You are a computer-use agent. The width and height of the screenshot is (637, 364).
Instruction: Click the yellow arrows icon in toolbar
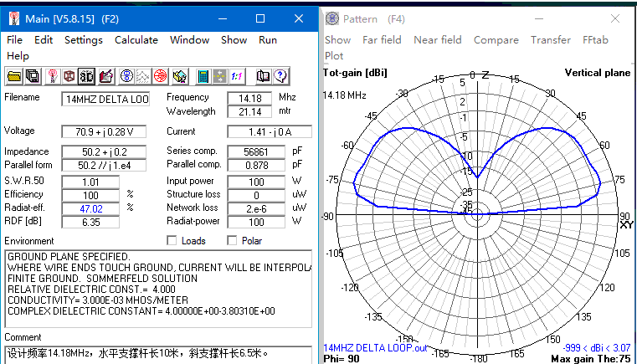(220, 76)
